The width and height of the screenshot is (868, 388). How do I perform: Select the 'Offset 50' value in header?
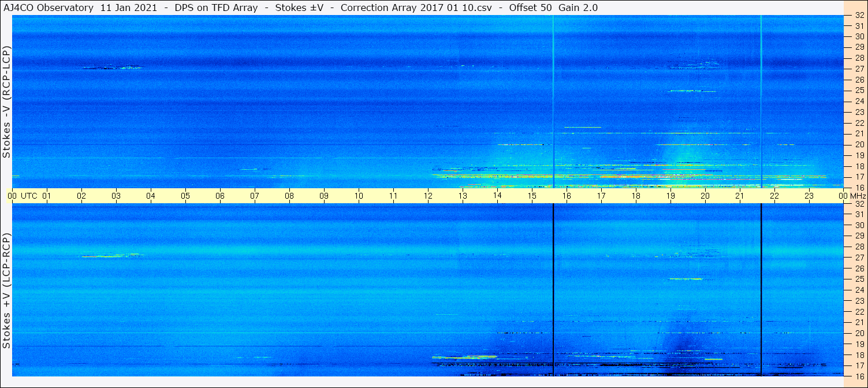coord(530,8)
